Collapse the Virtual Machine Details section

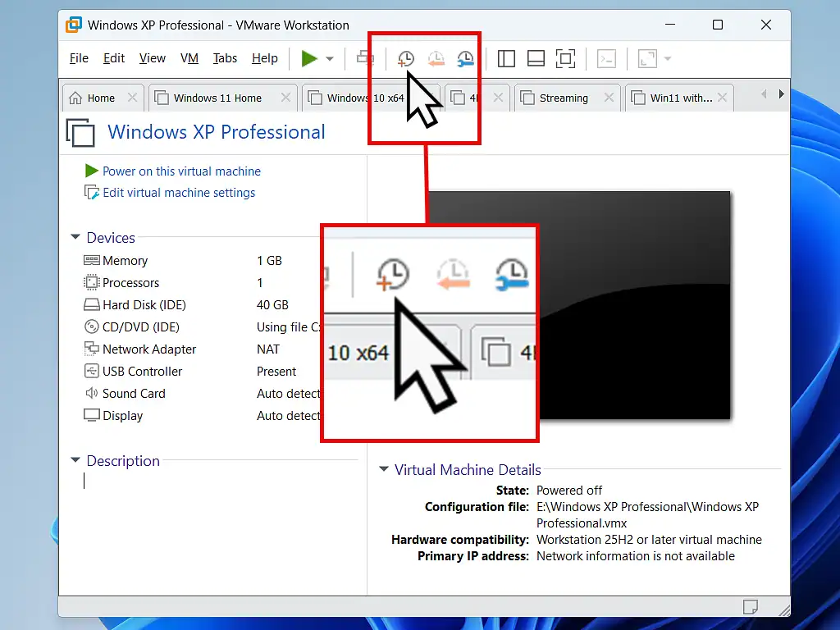pos(384,468)
